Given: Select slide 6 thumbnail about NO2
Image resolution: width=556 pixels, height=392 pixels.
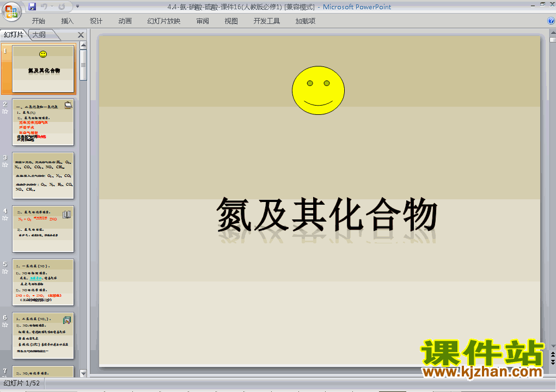Looking at the screenshot, I should tap(43, 335).
